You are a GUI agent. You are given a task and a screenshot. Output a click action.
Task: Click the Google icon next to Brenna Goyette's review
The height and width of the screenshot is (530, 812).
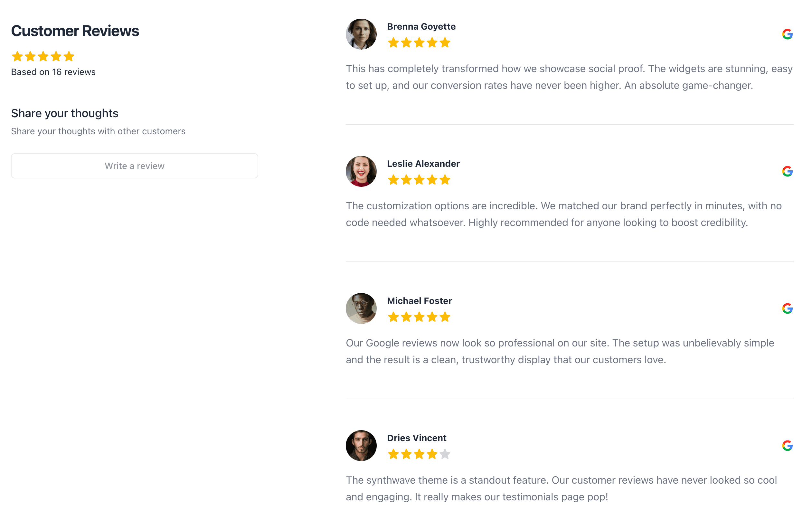pyautogui.click(x=787, y=34)
